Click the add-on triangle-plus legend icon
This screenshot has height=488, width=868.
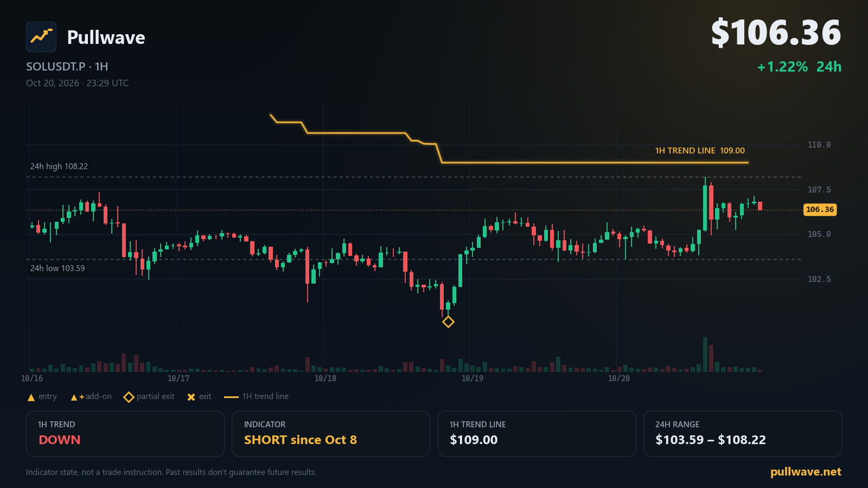(78, 397)
